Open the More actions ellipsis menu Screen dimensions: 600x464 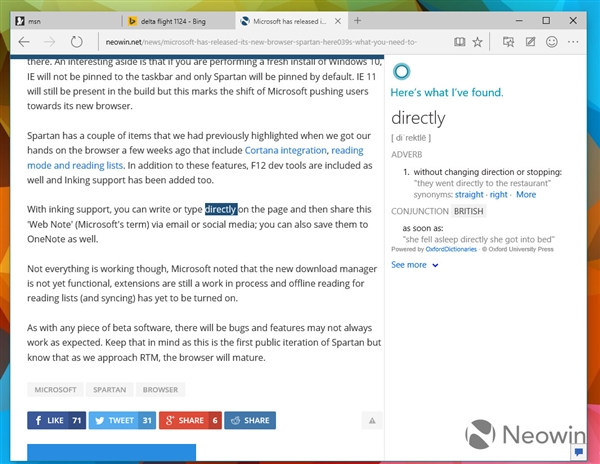[573, 42]
